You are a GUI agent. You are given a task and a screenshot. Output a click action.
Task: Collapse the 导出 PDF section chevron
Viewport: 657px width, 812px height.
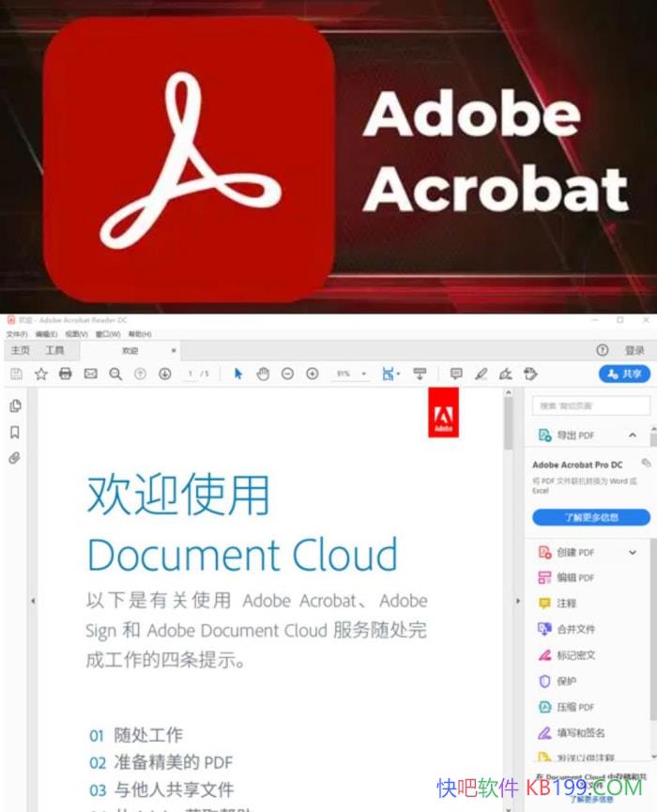(633, 436)
